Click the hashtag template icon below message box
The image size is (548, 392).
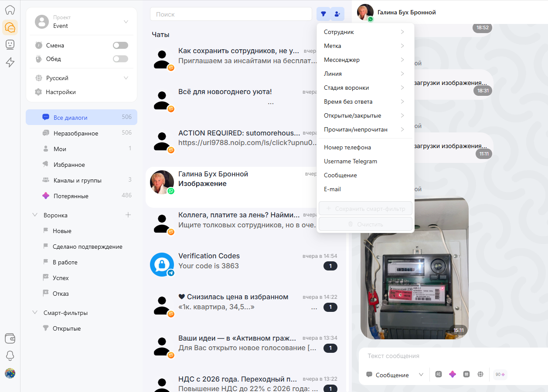(466, 374)
